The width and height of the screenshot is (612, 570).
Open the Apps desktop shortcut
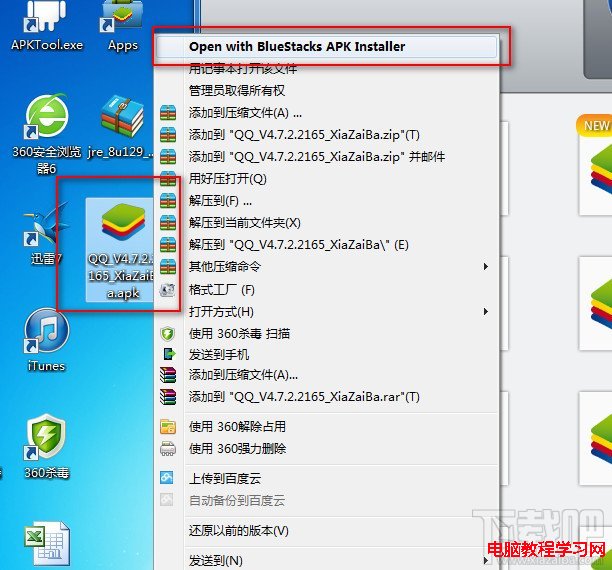(123, 23)
